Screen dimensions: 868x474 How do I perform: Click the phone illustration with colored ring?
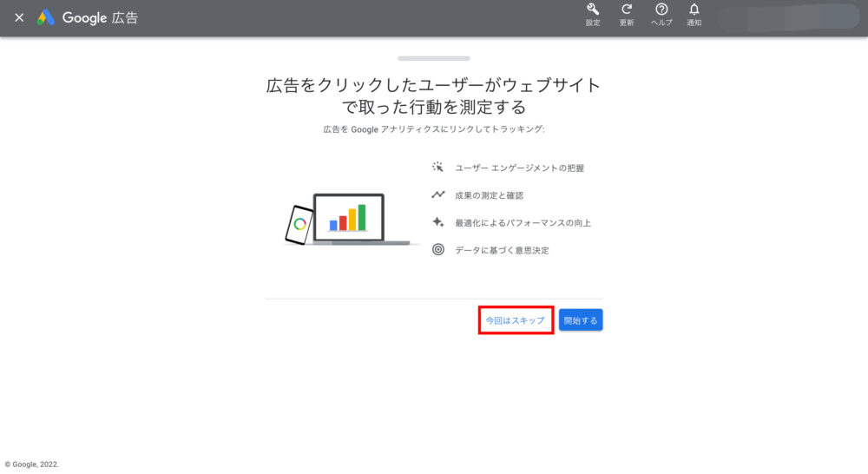299,225
